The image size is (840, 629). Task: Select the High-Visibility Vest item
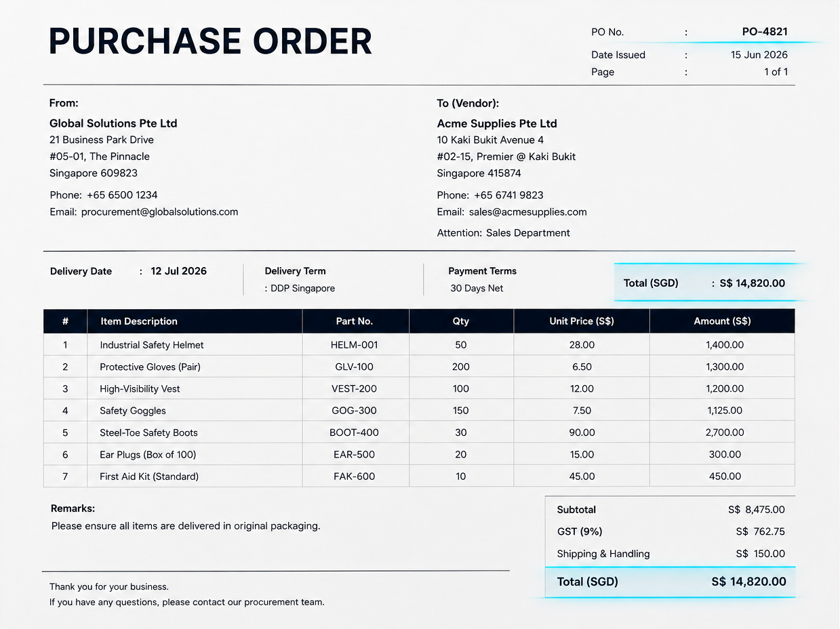(140, 389)
